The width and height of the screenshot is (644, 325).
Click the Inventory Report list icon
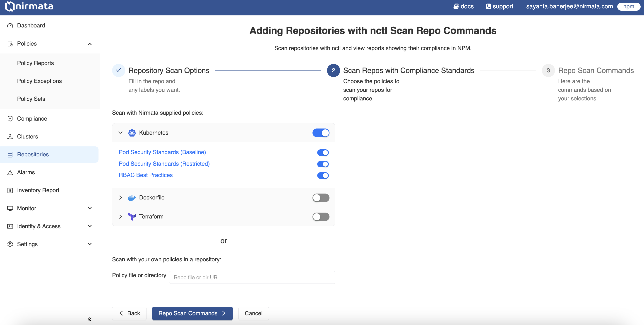10,190
